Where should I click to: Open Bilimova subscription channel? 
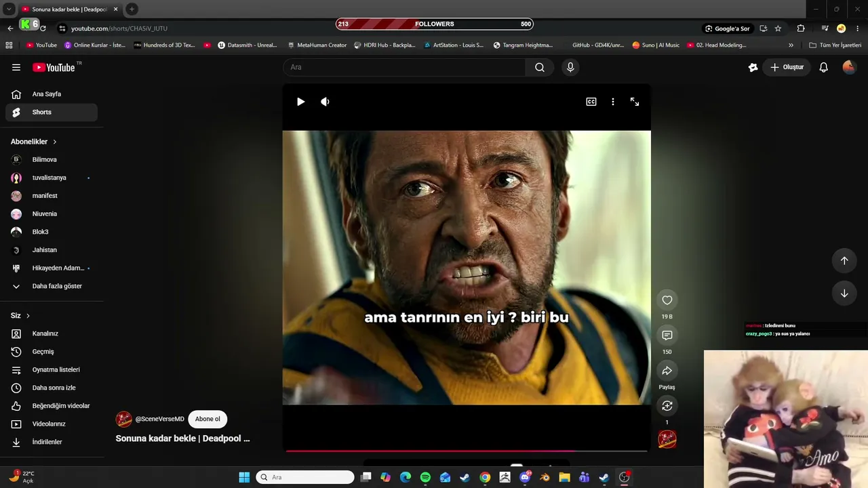tap(52, 160)
